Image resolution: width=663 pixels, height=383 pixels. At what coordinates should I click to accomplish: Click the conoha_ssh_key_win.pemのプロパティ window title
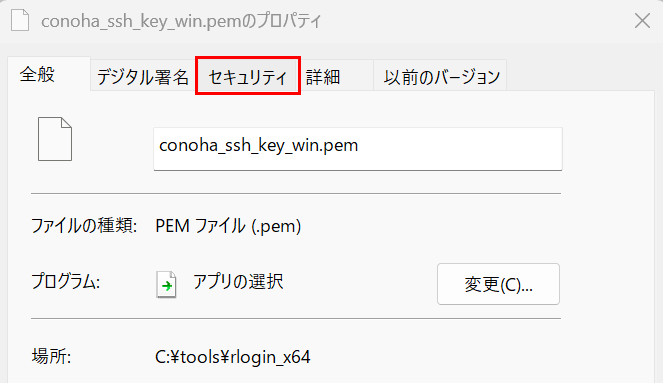tap(181, 21)
